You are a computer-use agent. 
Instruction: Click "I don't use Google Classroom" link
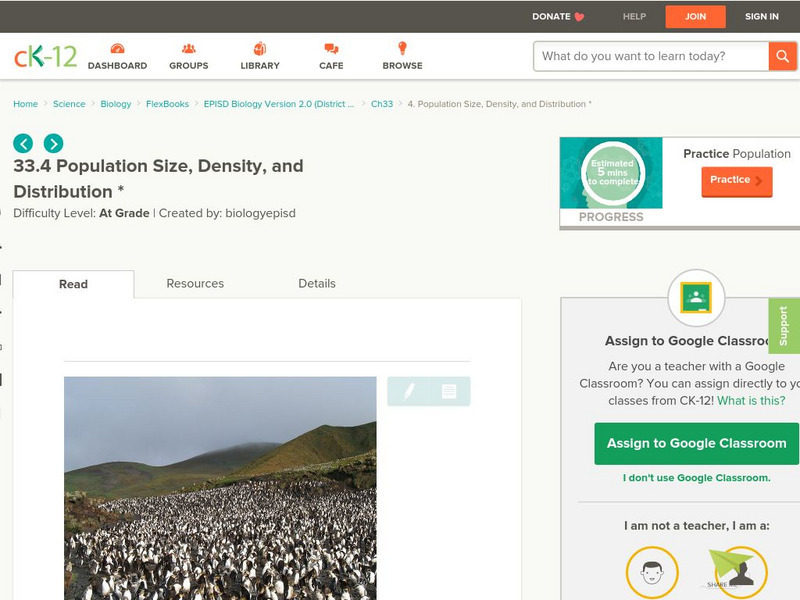pyautogui.click(x=696, y=478)
